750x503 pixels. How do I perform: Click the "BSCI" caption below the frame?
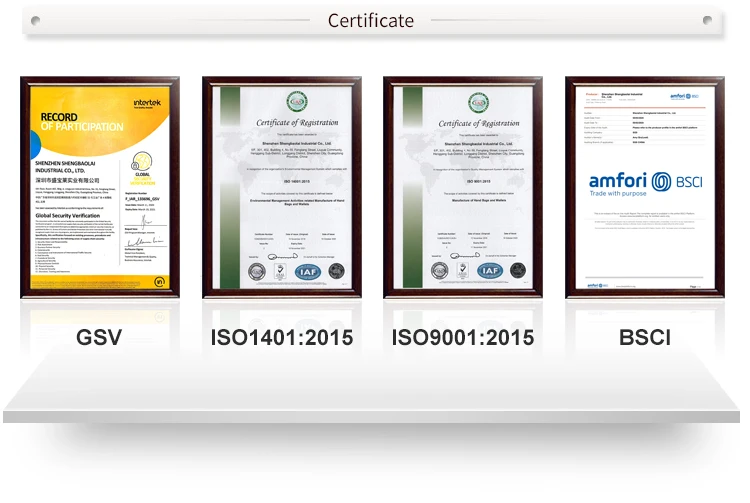[645, 337]
